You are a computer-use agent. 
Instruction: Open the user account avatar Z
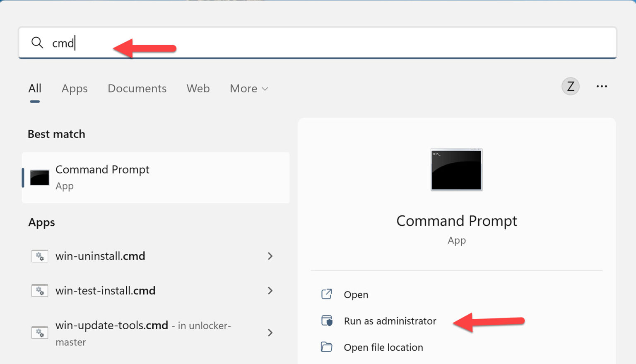coord(570,86)
